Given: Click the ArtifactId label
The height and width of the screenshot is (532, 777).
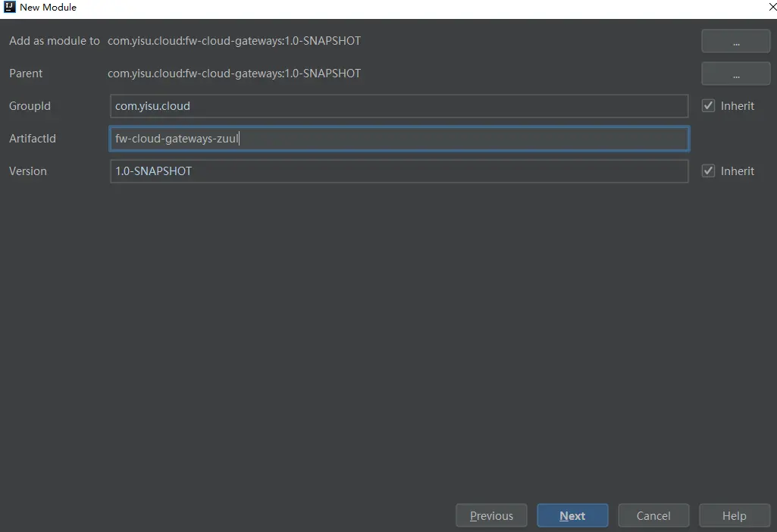Looking at the screenshot, I should [33, 139].
